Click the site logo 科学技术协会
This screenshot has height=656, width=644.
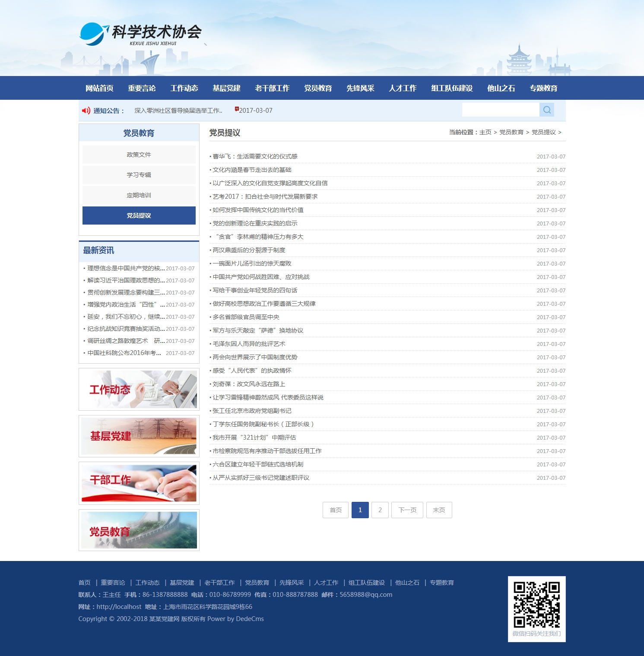click(x=141, y=34)
